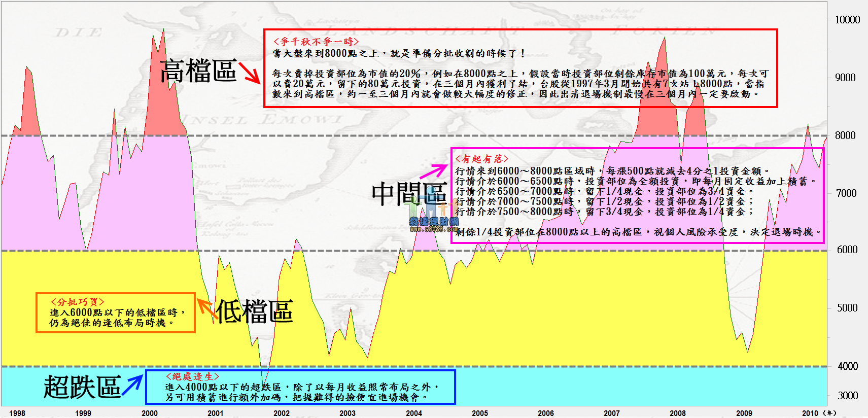Viewport: 868px width, 418px height.
Task: Select the <分批巧買> heading
Action: click(x=77, y=302)
